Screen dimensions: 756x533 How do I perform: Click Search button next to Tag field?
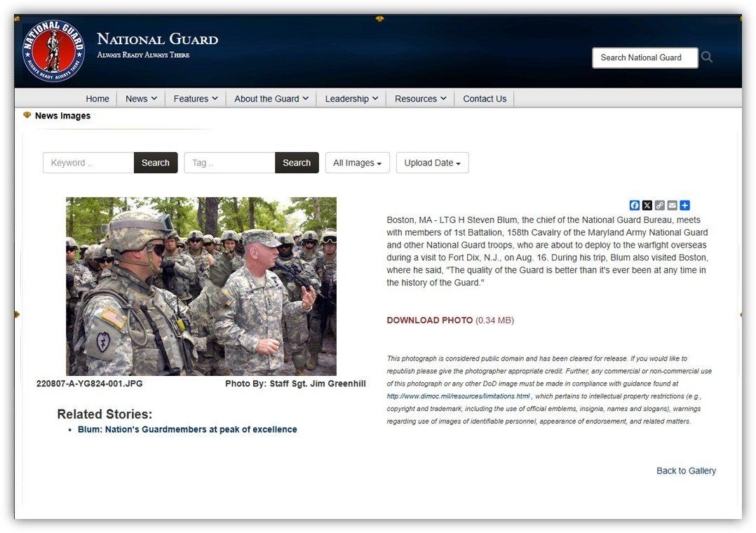coord(297,163)
